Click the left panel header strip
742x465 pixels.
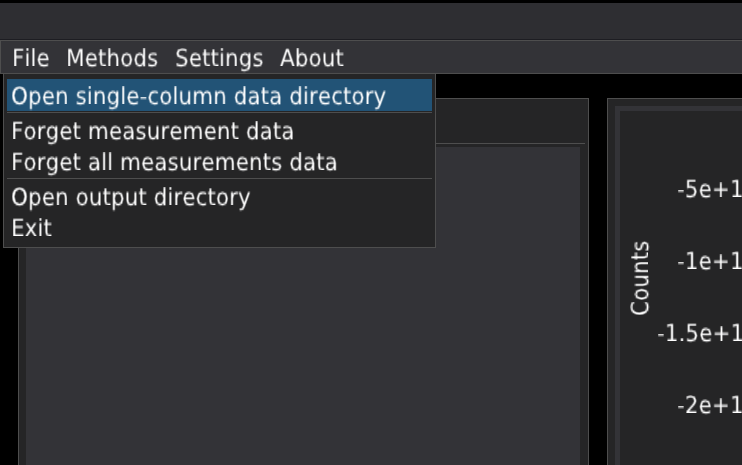pyautogui.click(x=510, y=123)
